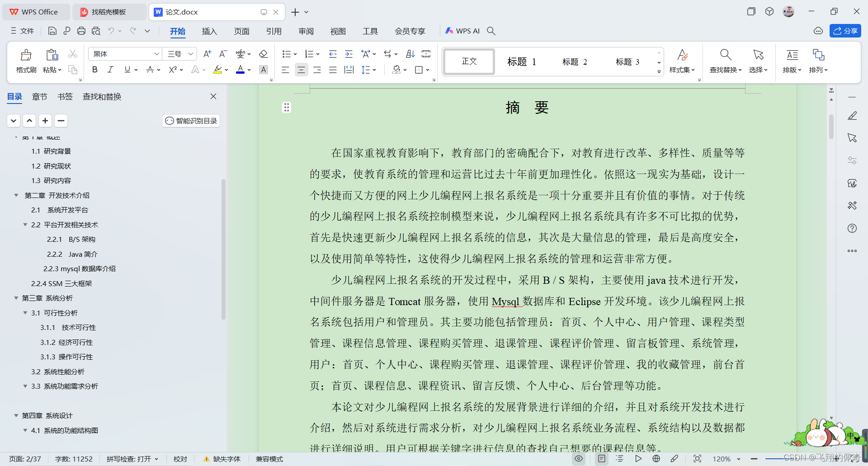The width and height of the screenshot is (868, 466).
Task: Click the paragraph drag handle beside 摘要
Action: 287,107
